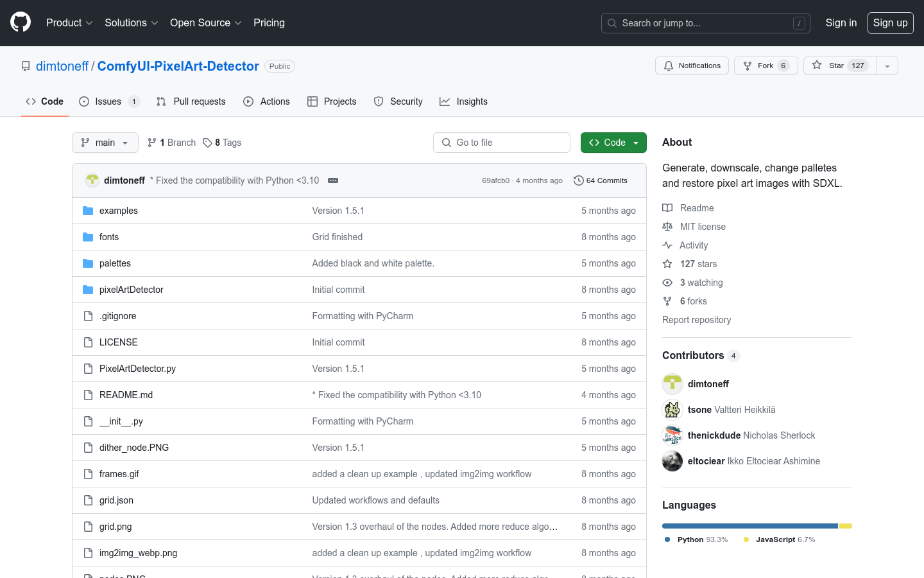This screenshot has height=578, width=924.
Task: Open the examples folder
Action: click(119, 211)
